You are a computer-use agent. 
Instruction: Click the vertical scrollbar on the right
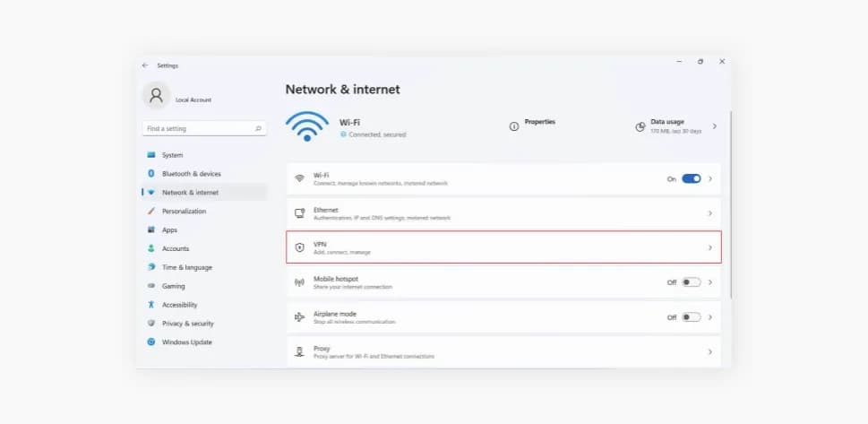pyautogui.click(x=731, y=206)
